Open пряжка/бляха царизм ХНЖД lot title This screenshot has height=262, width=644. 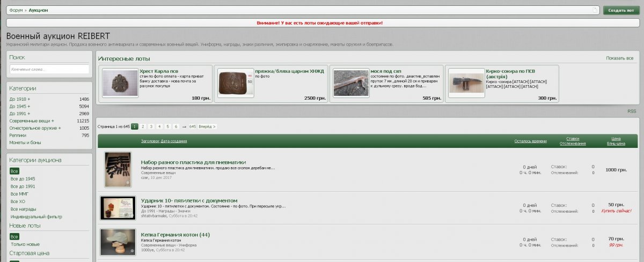pyautogui.click(x=289, y=71)
